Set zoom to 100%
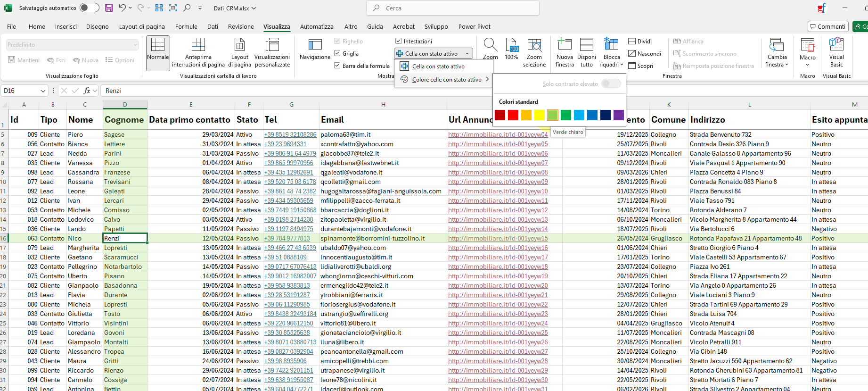The image size is (868, 391). 512,49
